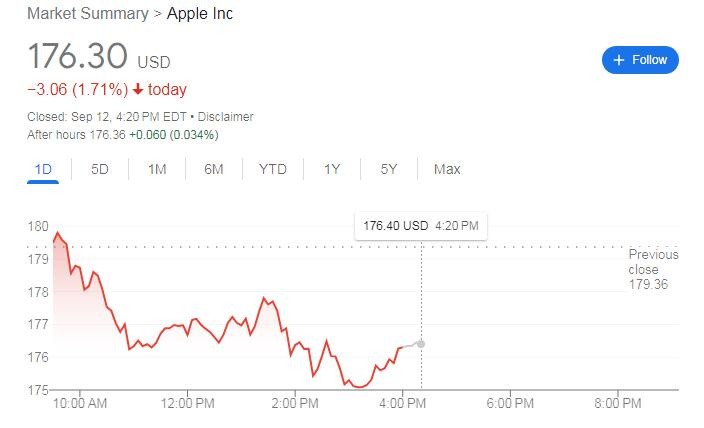This screenshot has height=428, width=704.
Task: Select the Max time range
Action: 447,169
